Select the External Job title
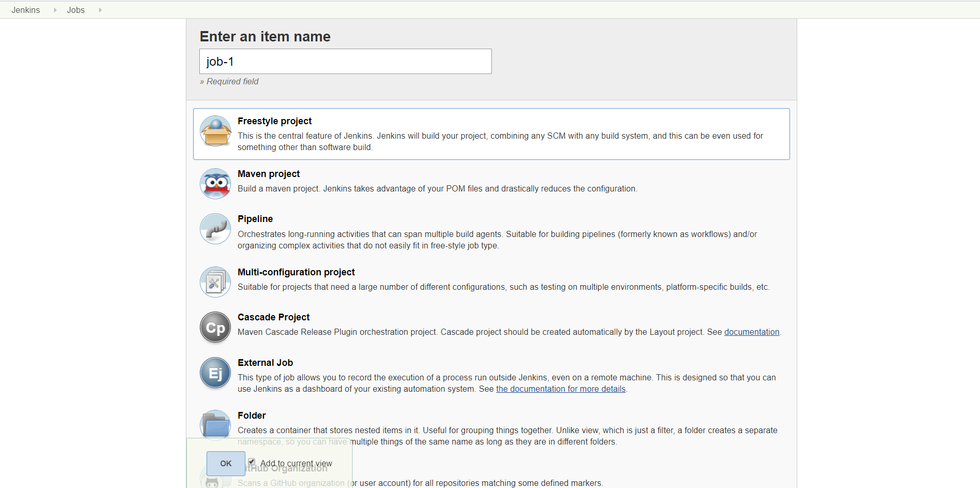Viewport: 980px width, 488px height. click(x=265, y=363)
